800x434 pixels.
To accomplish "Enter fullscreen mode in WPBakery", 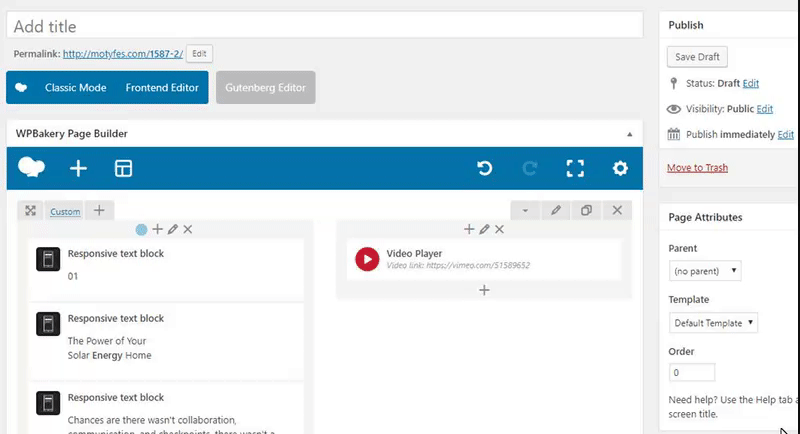I will 575,168.
